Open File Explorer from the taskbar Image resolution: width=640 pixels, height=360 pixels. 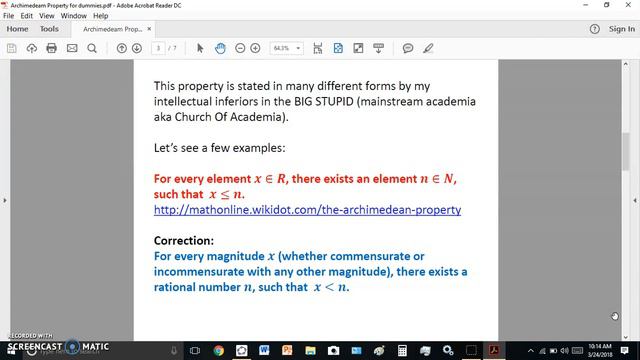(x=311, y=351)
